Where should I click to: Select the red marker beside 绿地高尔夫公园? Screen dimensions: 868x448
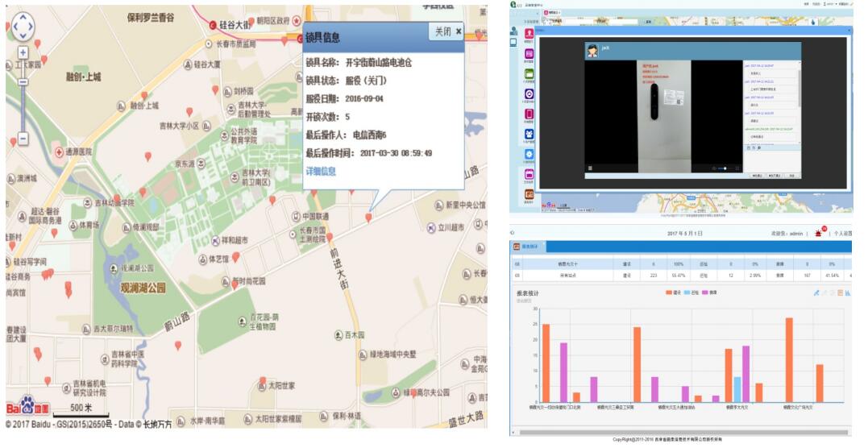point(413,393)
